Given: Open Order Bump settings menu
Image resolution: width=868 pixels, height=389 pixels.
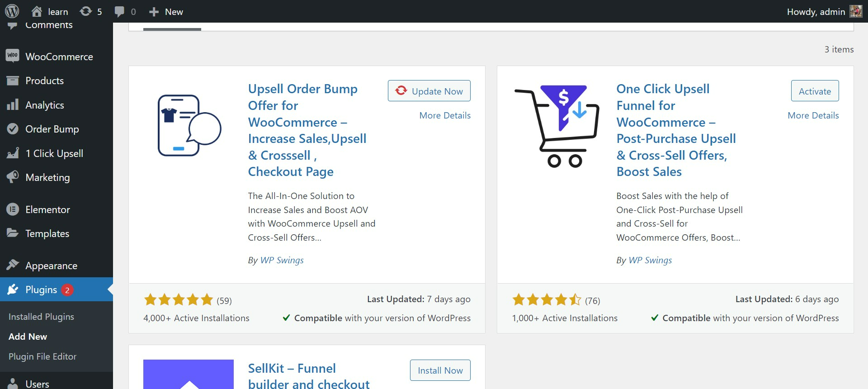Looking at the screenshot, I should (x=52, y=129).
